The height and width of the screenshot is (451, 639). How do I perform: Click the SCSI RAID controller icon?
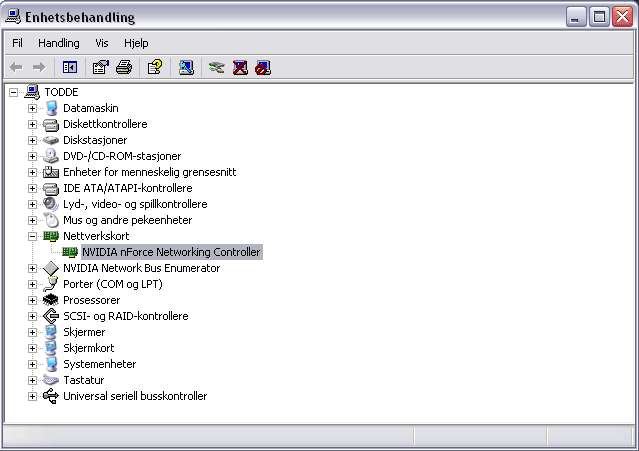[51, 316]
